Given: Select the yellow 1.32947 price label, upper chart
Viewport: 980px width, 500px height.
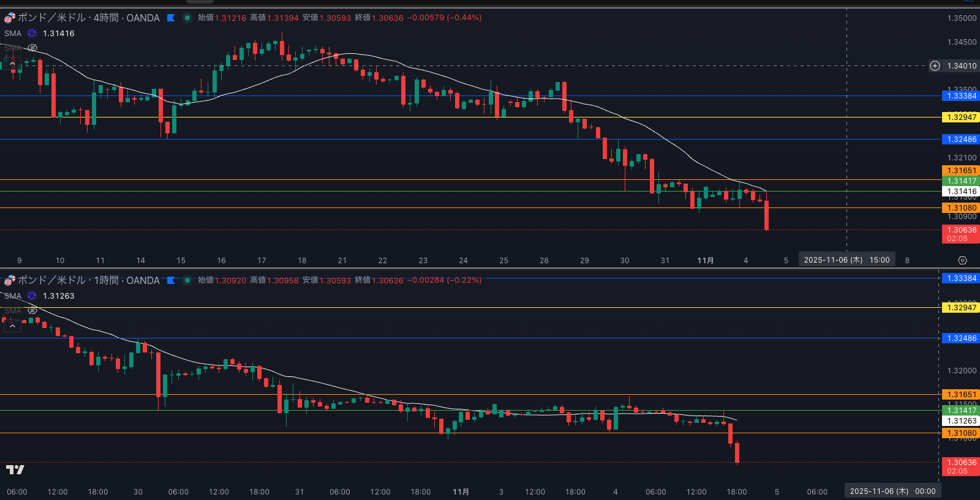Looking at the screenshot, I should (960, 118).
